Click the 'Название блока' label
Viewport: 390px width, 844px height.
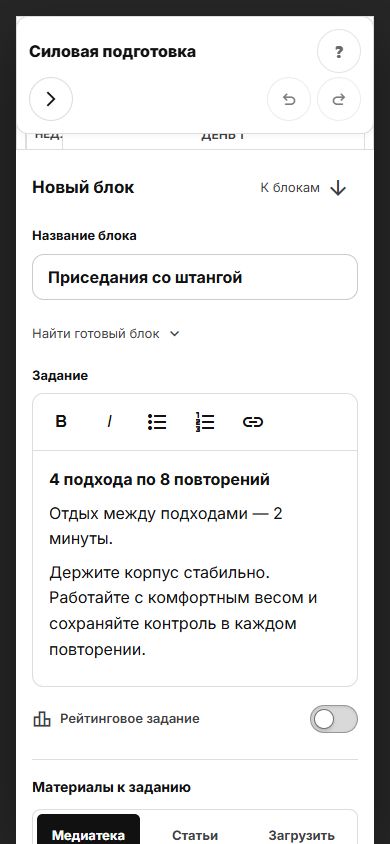84,236
